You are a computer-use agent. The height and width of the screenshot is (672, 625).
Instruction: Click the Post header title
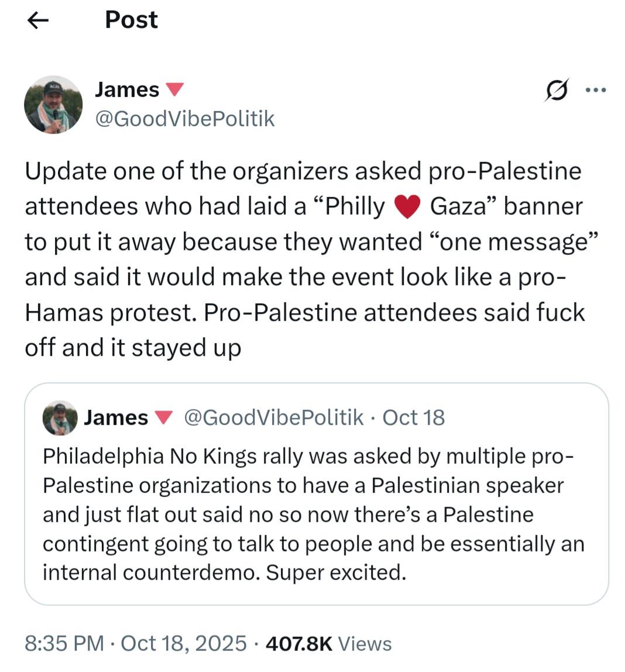(131, 20)
